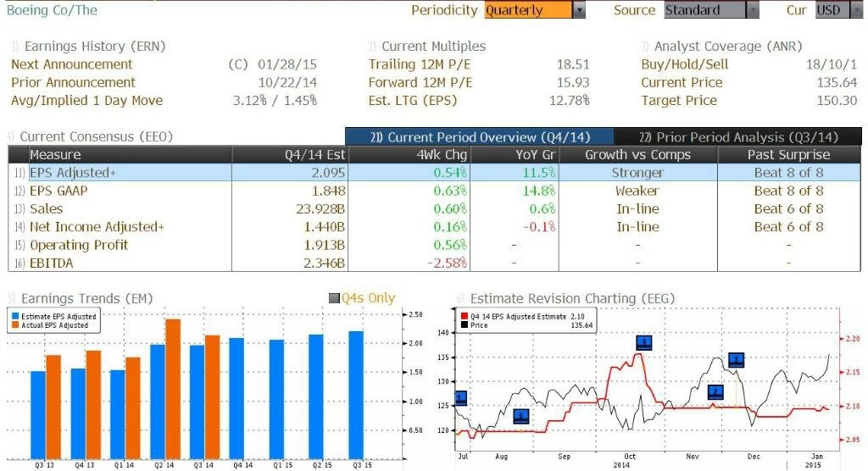Click the blue Estimate EPS Adjusted legend swatch
Screen dimensions: 868x471
pos(15,317)
